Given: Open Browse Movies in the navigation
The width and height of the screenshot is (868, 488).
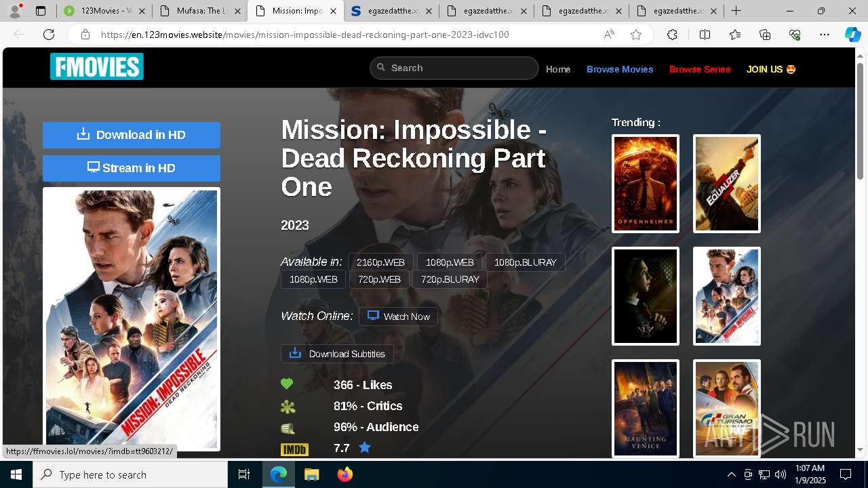Looking at the screenshot, I should [620, 69].
